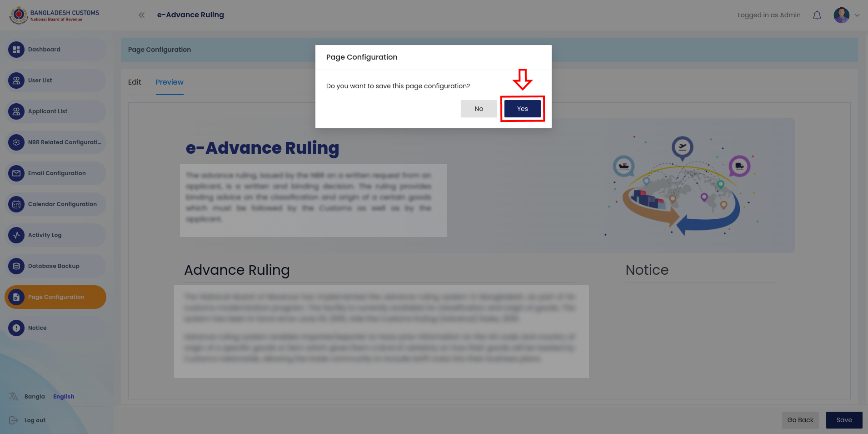Open the Notice exclamation icon

(x=16, y=328)
